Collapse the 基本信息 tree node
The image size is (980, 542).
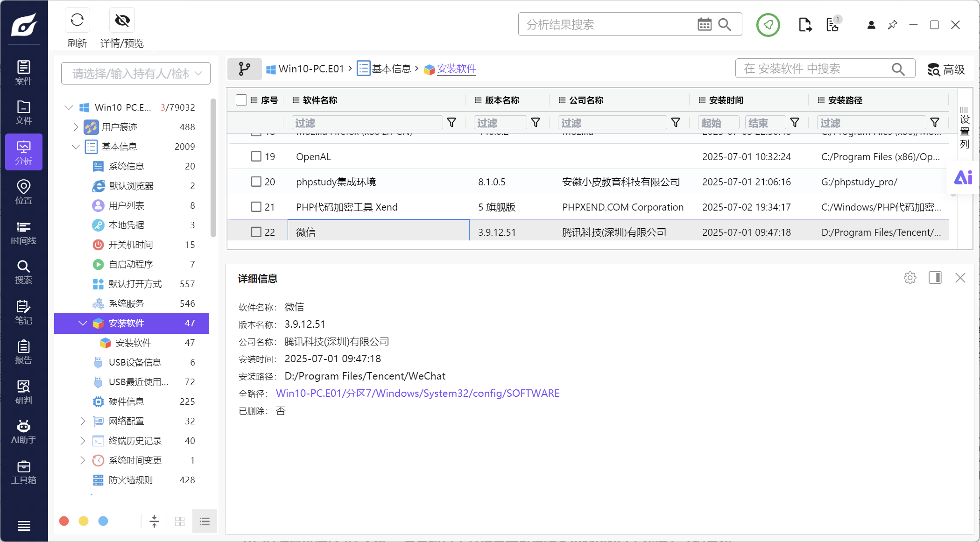76,147
